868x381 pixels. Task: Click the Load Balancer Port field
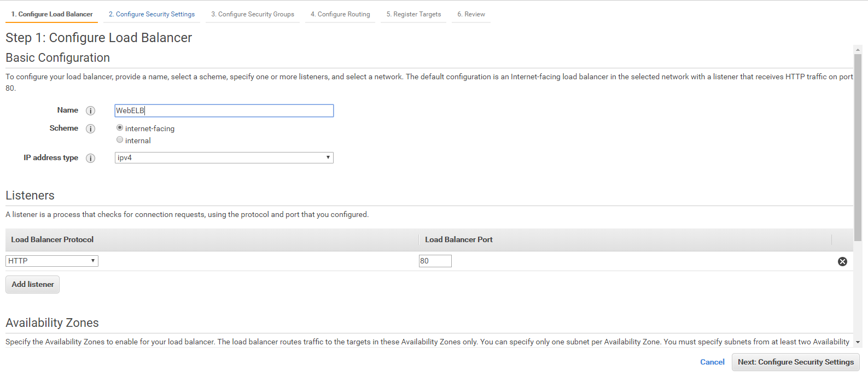pyautogui.click(x=435, y=261)
